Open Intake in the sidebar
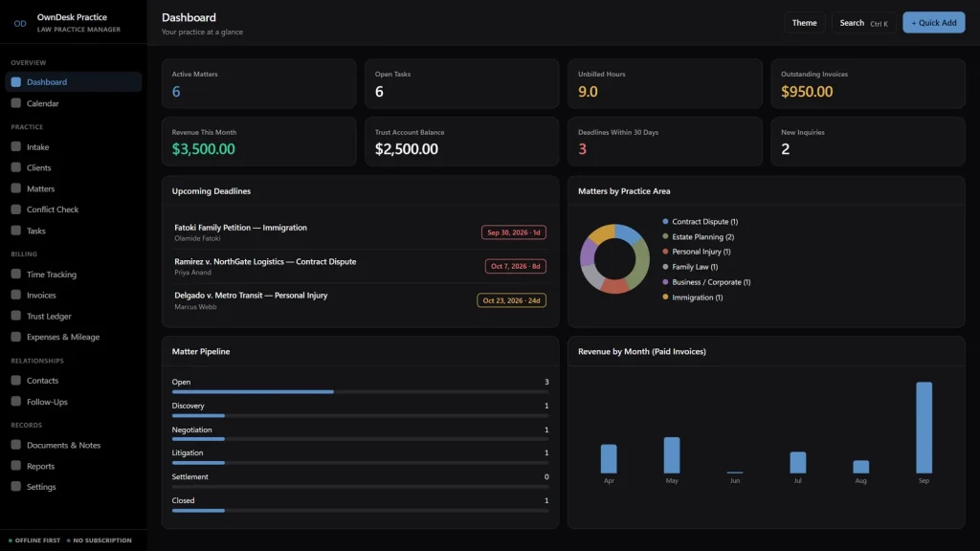The width and height of the screenshot is (980, 551). tap(73, 146)
